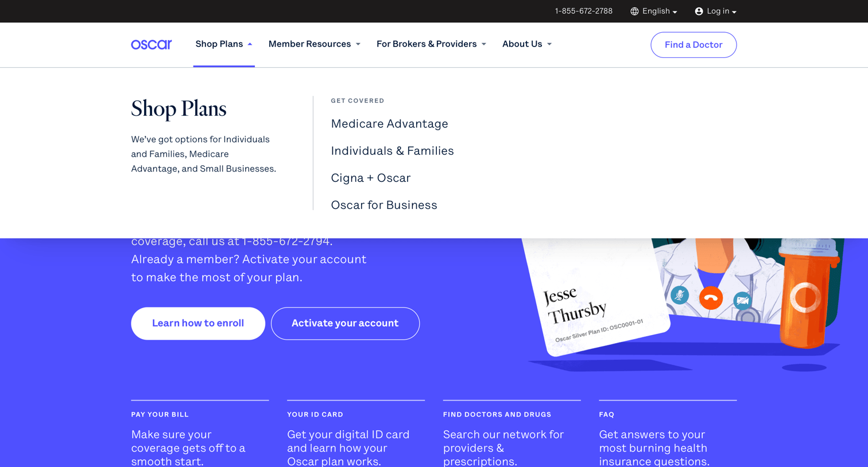Screen dimensions: 868x467
Task: Click the camera-off video icon in illustration
Action: (742, 300)
